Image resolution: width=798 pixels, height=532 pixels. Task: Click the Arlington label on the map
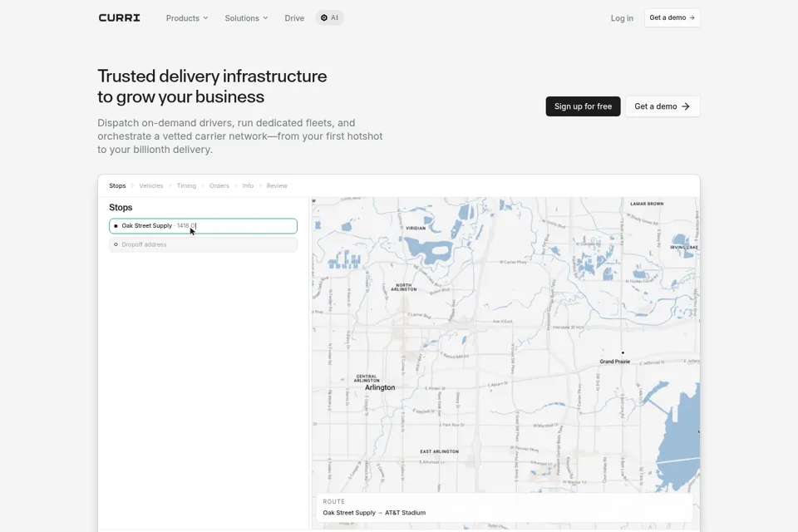pos(380,387)
